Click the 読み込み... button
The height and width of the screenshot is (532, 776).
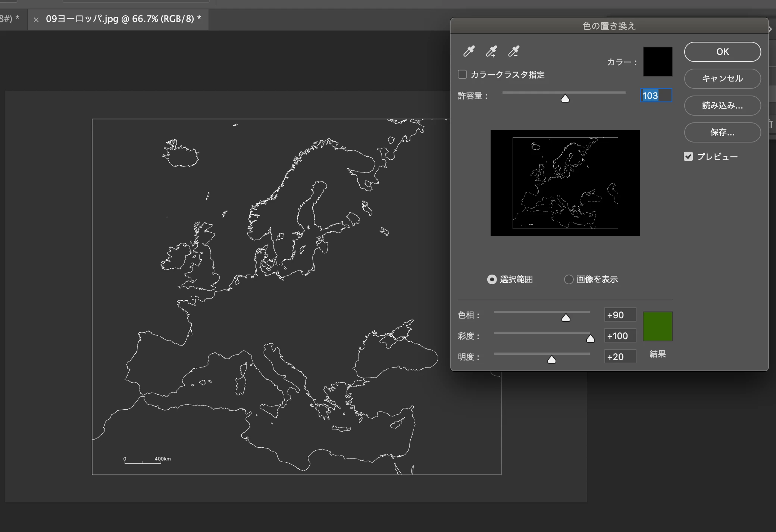(722, 106)
